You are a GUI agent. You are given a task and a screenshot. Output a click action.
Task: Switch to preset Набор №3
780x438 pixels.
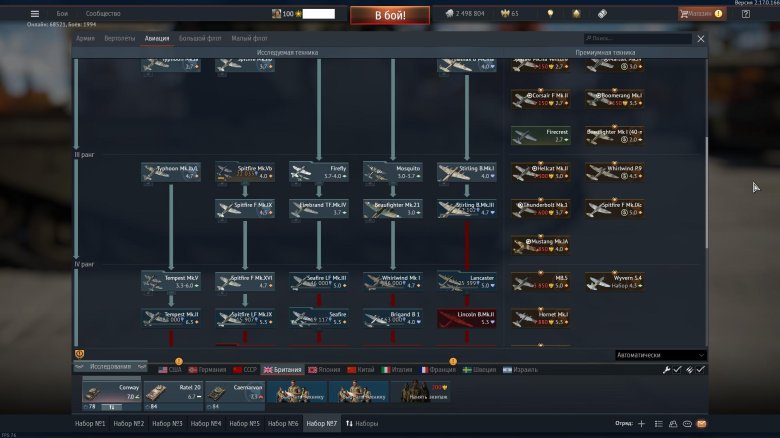click(166, 424)
